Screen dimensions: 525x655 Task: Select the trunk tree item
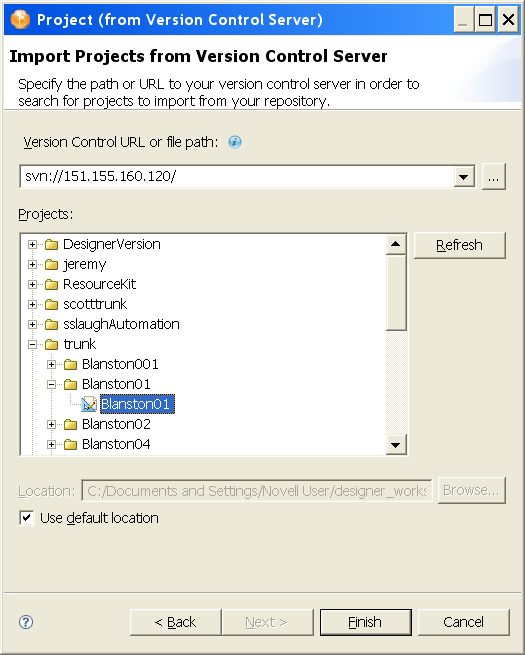79,344
